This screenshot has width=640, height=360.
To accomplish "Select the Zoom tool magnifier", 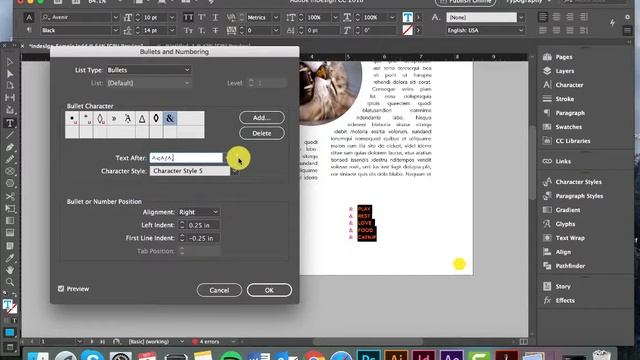I will (10, 282).
